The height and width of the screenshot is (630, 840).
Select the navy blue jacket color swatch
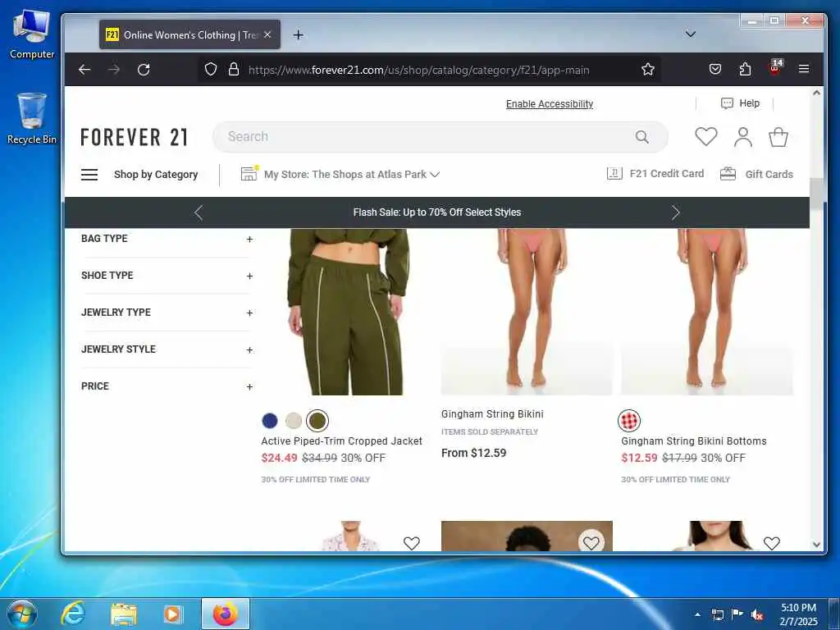tap(269, 421)
